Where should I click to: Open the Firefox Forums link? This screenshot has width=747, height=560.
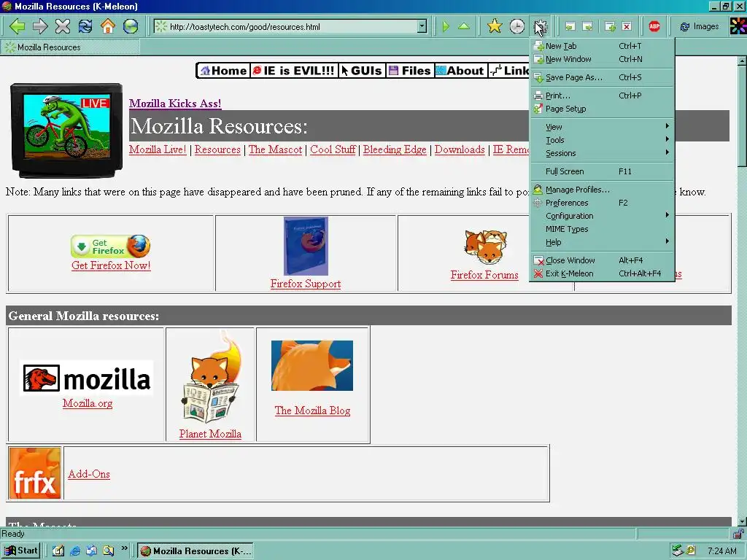coord(484,275)
